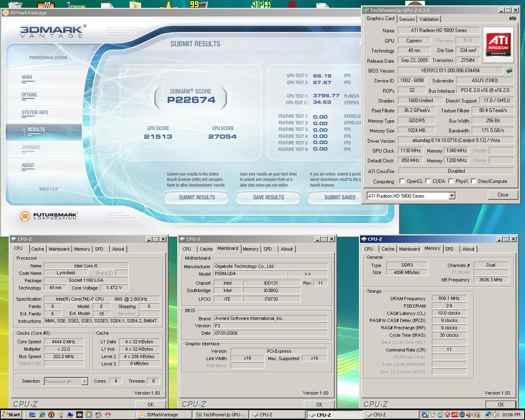Open the About tab in CPU-Z Memory window

[468, 249]
